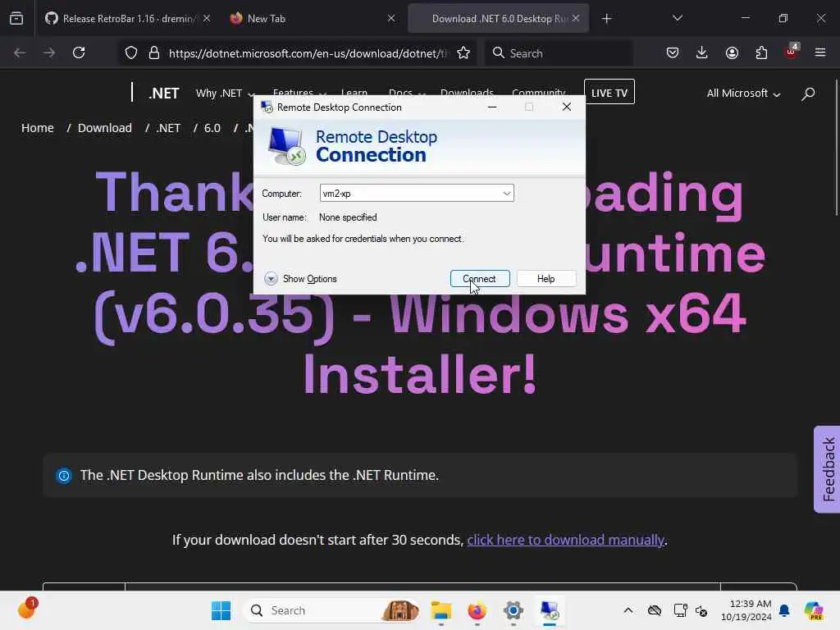840x630 pixels.
Task: Open the Firefox account icon
Action: [x=732, y=53]
